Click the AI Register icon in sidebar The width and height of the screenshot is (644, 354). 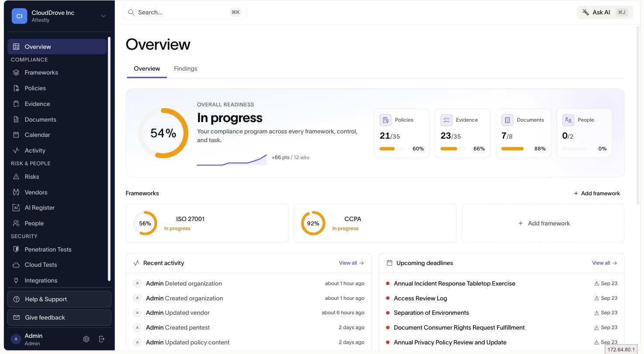point(16,208)
